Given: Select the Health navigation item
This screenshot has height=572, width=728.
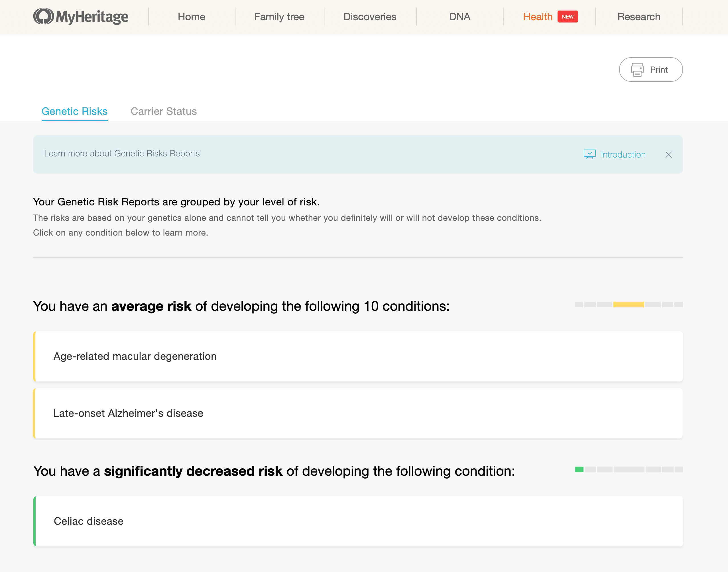Looking at the screenshot, I should coord(537,17).
